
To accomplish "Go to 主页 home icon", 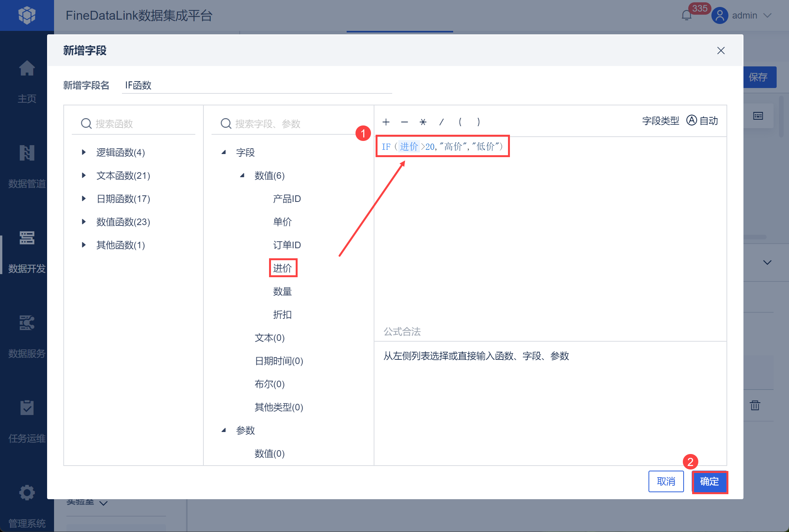I will point(27,69).
